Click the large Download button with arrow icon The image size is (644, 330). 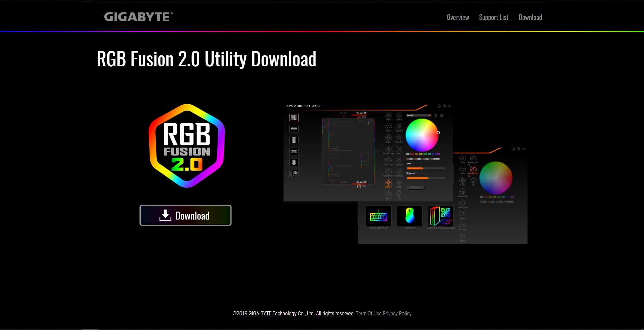tap(185, 215)
